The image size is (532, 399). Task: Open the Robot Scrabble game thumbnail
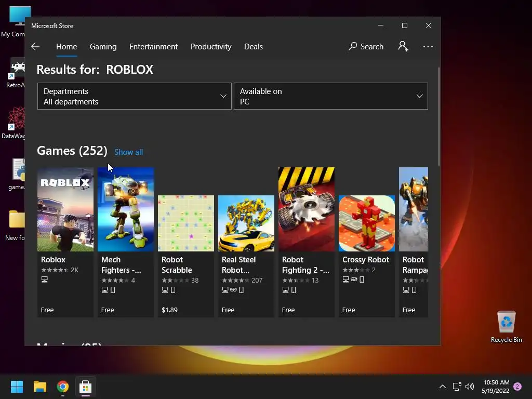coord(186,223)
